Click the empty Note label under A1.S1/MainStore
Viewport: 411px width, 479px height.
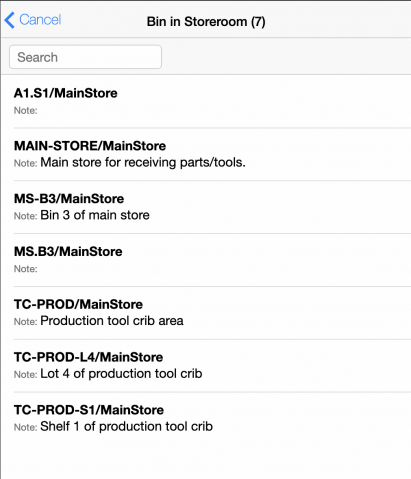(x=25, y=111)
